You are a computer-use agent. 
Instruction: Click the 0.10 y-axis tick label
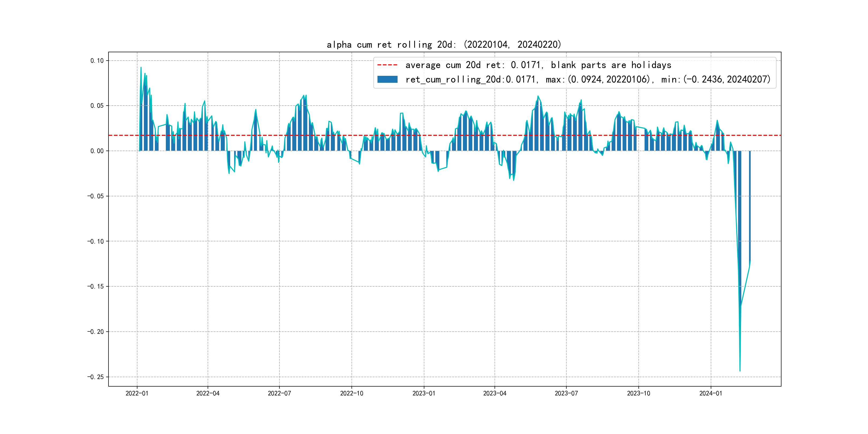(97, 61)
